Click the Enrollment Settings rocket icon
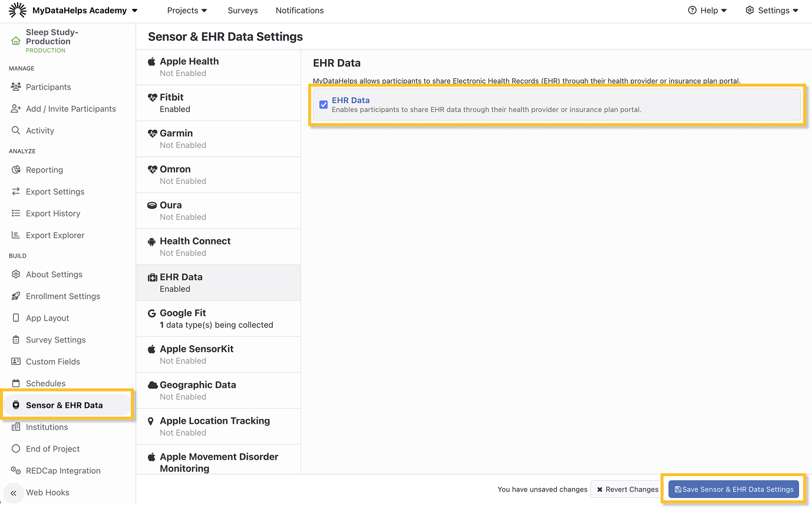Viewport: 812px width, 508px height. (x=16, y=296)
